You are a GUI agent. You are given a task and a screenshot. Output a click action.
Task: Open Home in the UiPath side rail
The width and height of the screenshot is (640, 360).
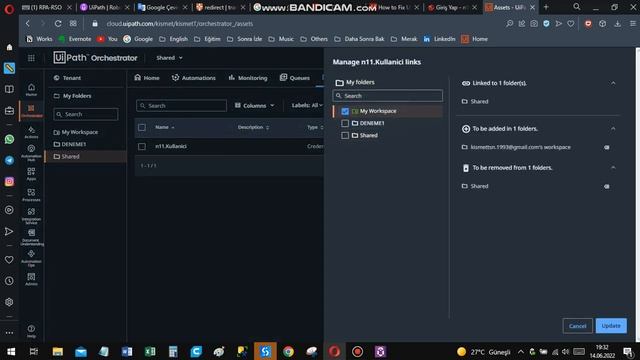click(x=31, y=90)
